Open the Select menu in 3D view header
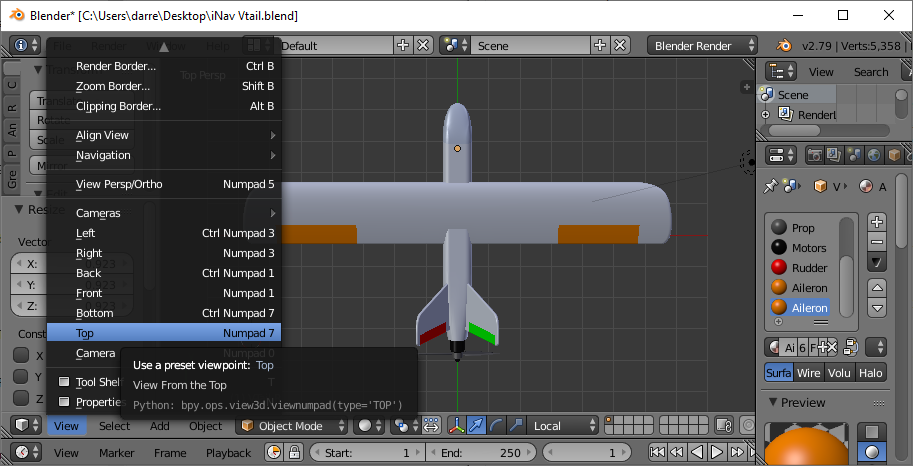Viewport: 913px width, 466px height. click(x=114, y=426)
